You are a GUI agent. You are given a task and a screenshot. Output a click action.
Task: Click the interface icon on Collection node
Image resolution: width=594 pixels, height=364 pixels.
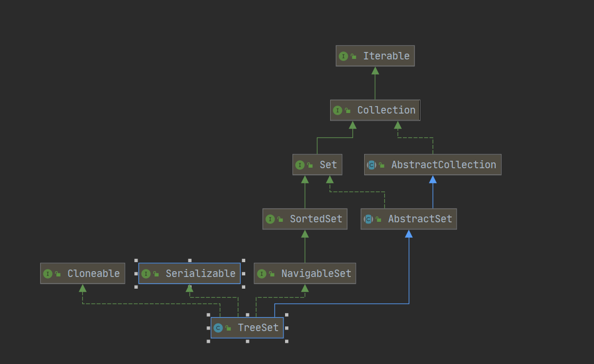tap(338, 110)
